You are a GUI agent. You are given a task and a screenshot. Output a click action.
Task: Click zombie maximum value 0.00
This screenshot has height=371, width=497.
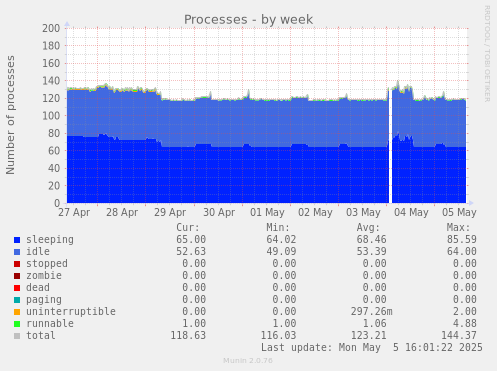[x=465, y=276]
